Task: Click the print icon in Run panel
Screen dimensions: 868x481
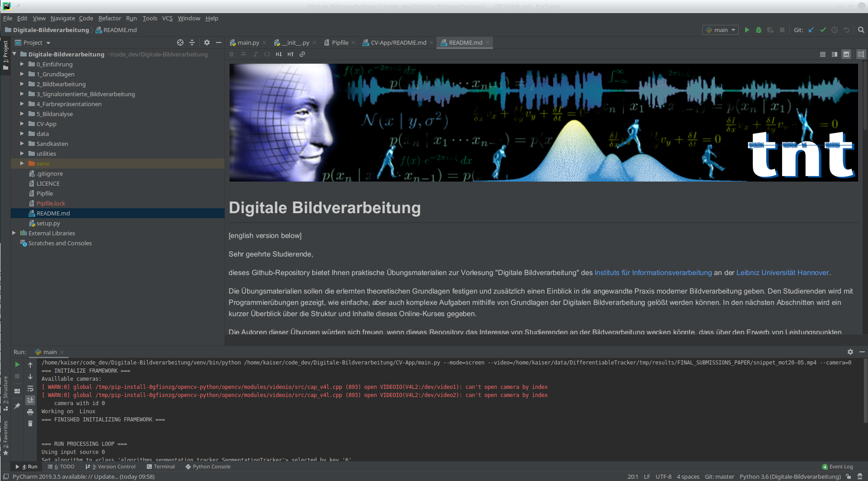Action: (30, 412)
